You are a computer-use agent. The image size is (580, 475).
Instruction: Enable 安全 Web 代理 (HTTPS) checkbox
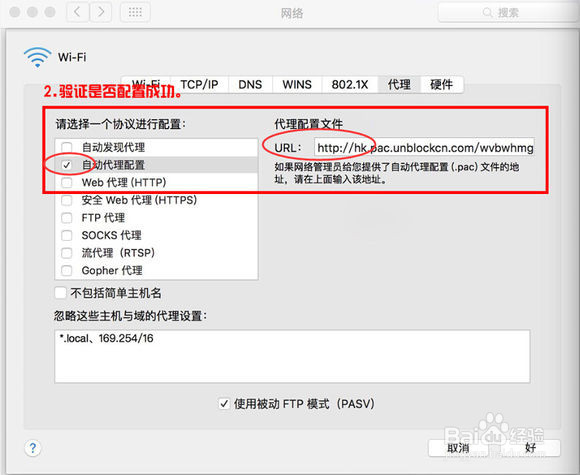point(67,200)
